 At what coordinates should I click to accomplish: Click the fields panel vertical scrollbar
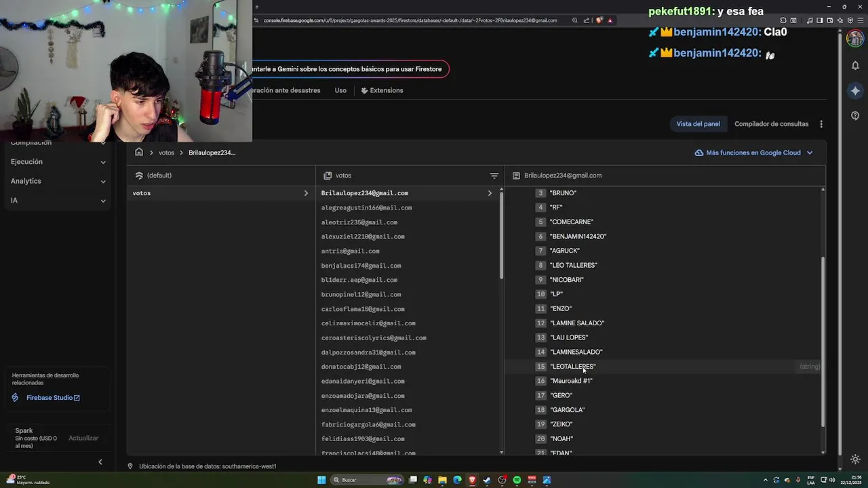pos(823,342)
